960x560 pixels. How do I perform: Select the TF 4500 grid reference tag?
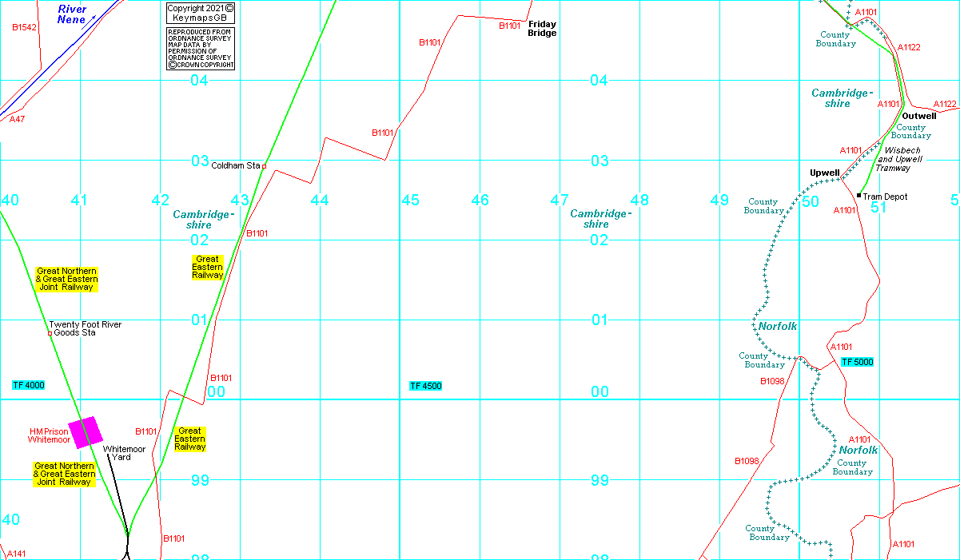425,386
